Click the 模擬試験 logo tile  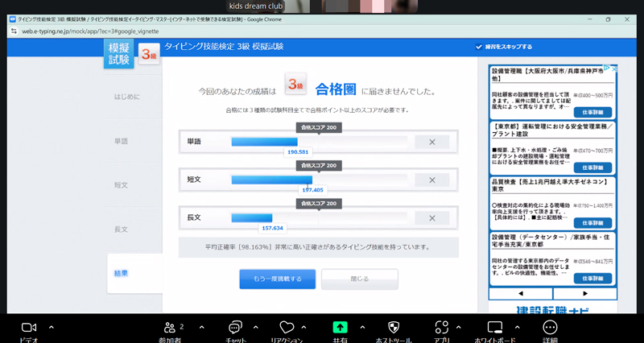pyautogui.click(x=118, y=54)
